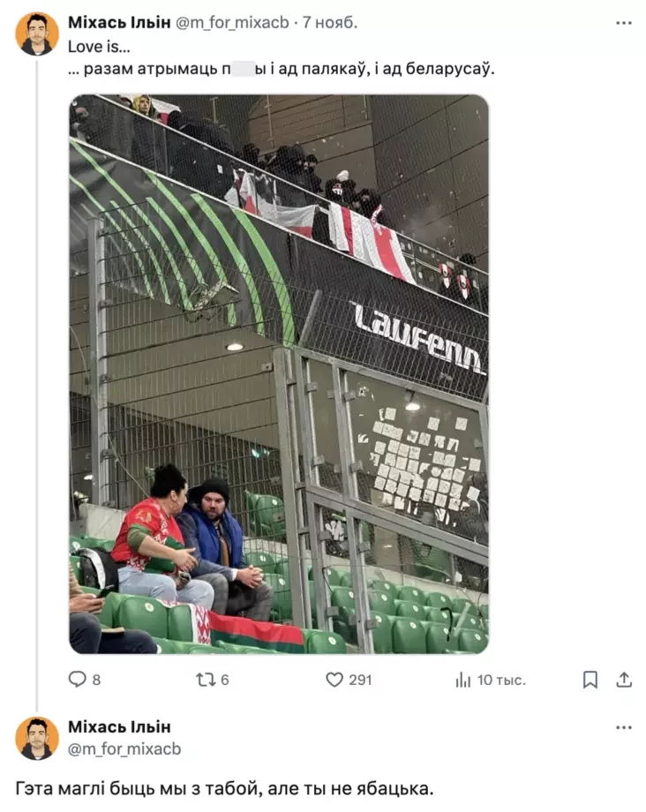Retweet the post via the arrows icon
646x812 pixels.
pyautogui.click(x=206, y=680)
